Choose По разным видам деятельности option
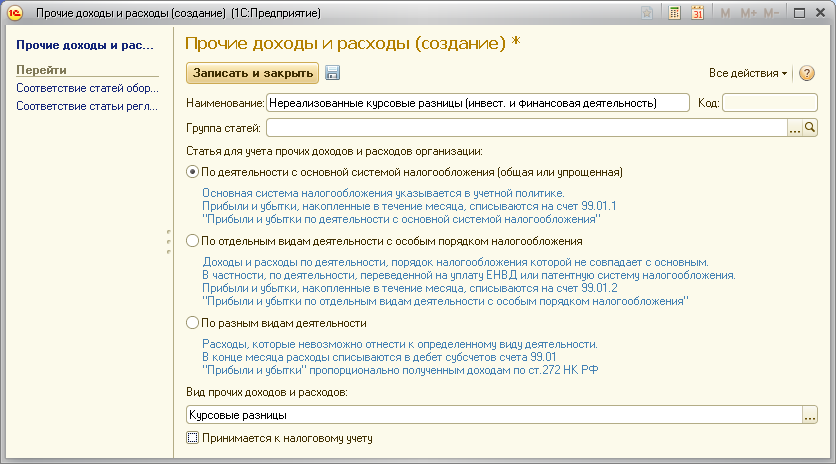This screenshot has width=836, height=464. click(193, 323)
